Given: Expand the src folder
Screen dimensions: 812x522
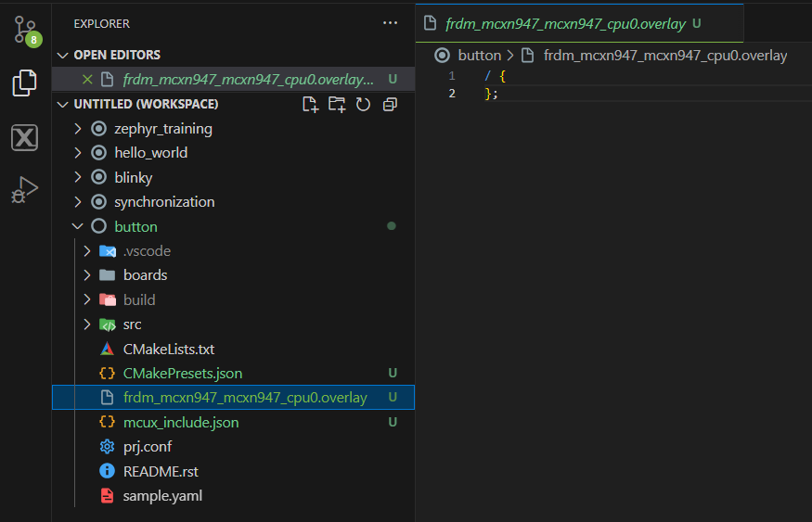Looking at the screenshot, I should coord(87,325).
